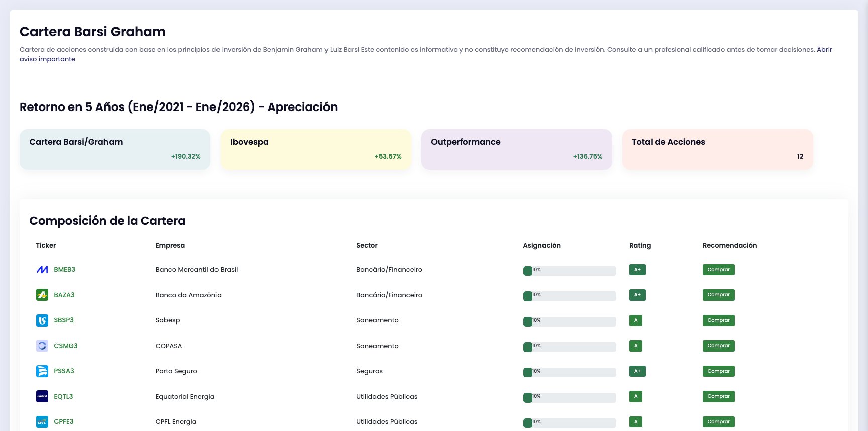Click the A rating badge for COPASA

[x=636, y=346]
